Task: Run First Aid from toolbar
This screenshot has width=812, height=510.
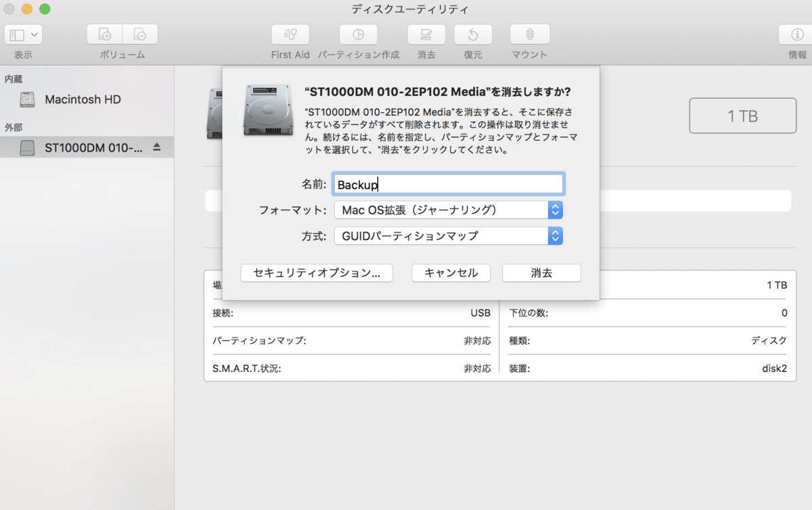Action: tap(290, 34)
